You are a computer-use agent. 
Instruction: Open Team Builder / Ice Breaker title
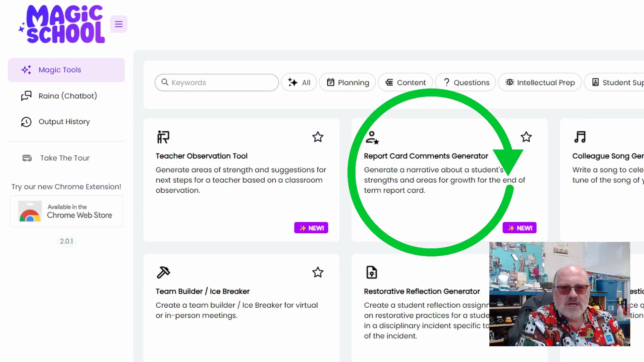[x=203, y=292]
